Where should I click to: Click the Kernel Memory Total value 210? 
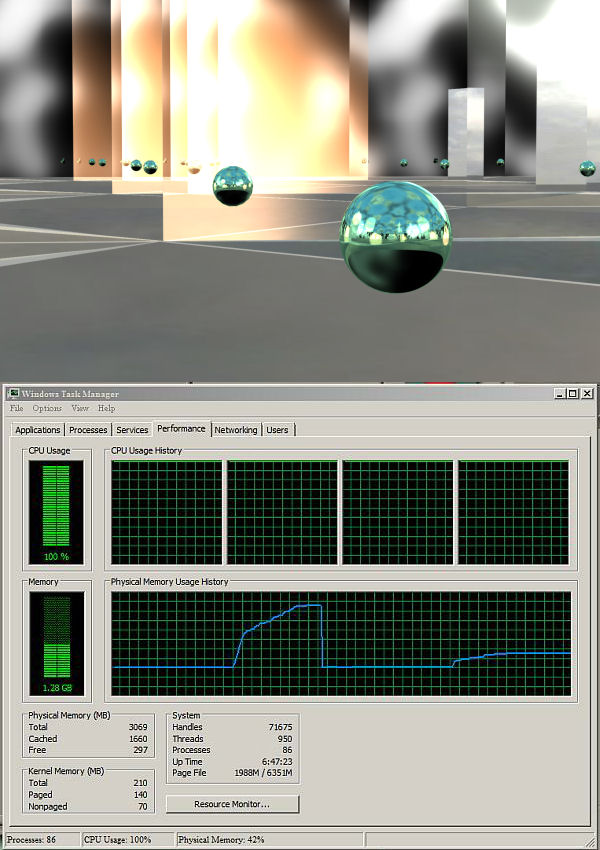point(140,783)
